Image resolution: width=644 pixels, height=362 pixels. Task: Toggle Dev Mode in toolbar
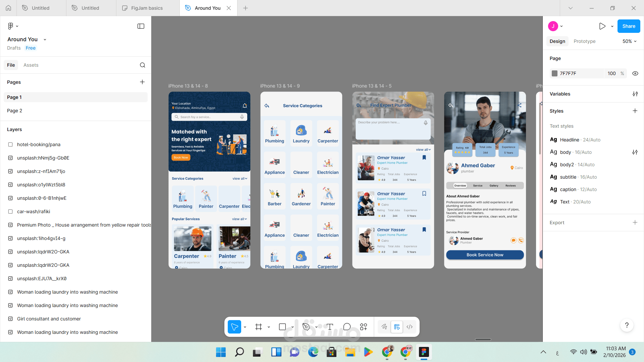pyautogui.click(x=410, y=327)
